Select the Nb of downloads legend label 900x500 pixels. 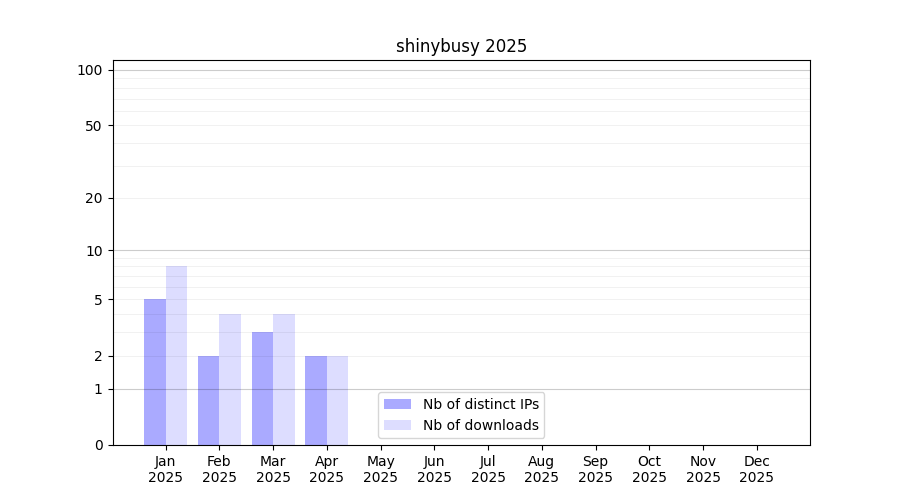481,425
